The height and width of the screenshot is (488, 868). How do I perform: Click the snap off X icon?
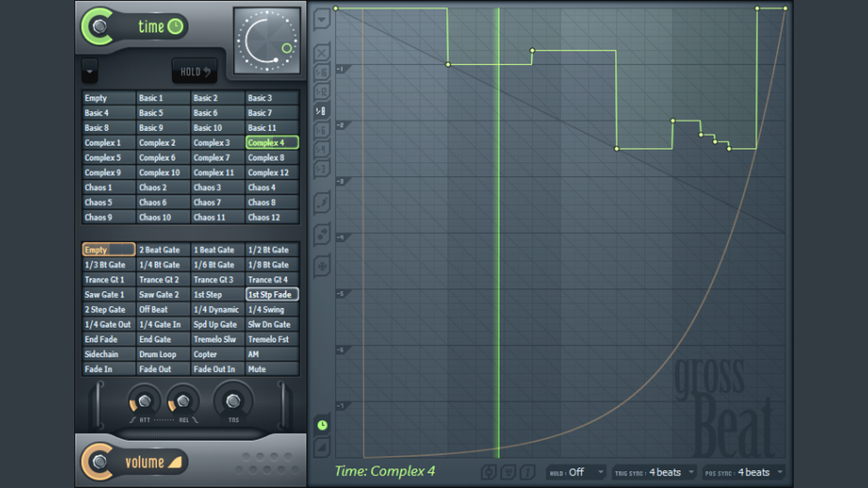[x=322, y=53]
